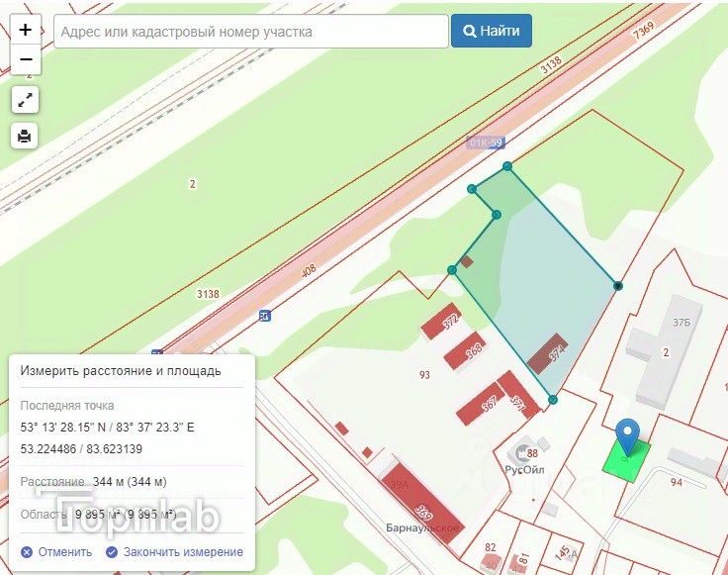Select the bottom measurement vertex near building 371
The height and width of the screenshot is (575, 728).
(x=553, y=400)
